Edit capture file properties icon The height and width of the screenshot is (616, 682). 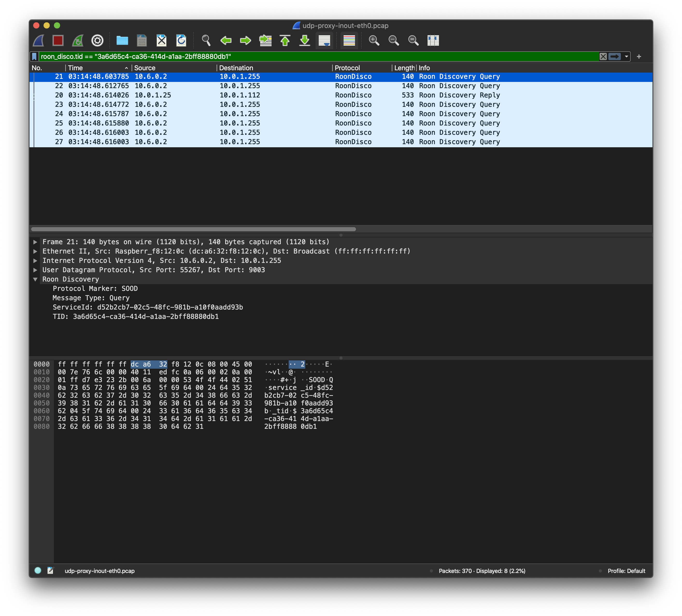tap(51, 571)
